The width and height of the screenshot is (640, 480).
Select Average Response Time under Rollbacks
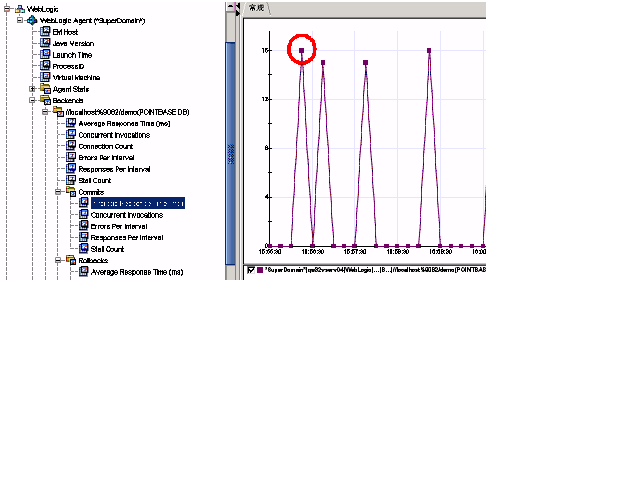(x=137, y=272)
